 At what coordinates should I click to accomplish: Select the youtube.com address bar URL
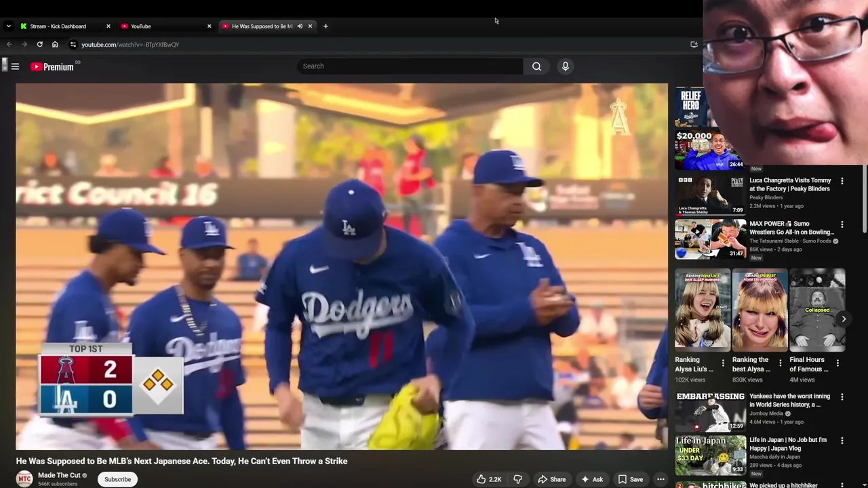(130, 45)
